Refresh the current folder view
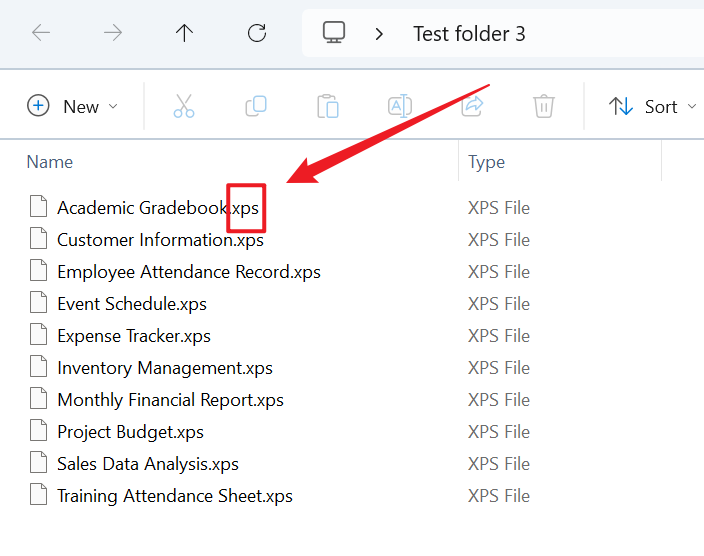 [x=257, y=33]
